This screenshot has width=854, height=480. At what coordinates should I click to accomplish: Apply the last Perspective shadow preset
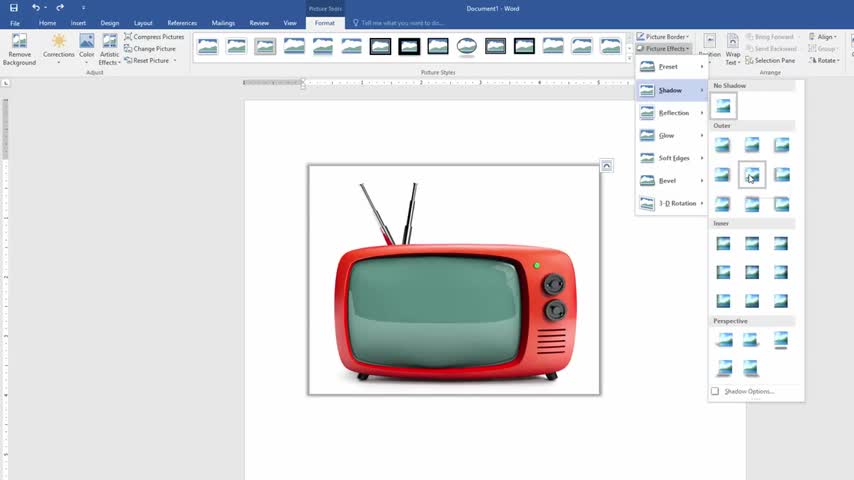751,369
